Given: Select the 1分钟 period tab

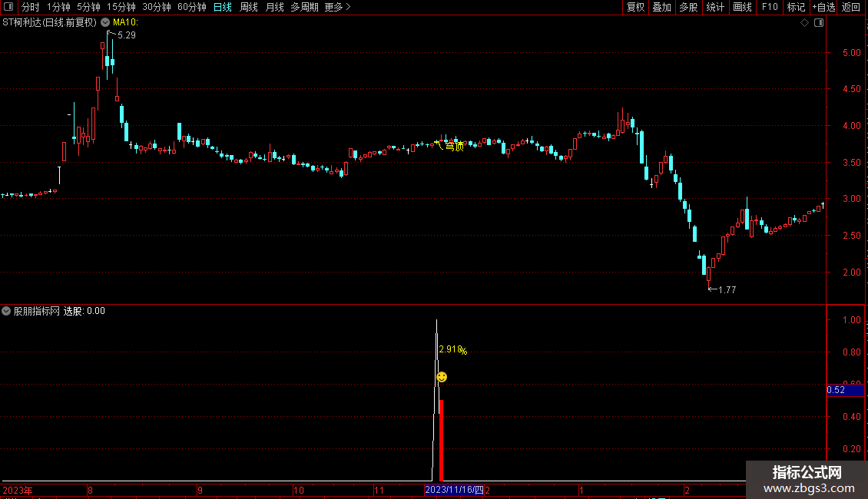Looking at the screenshot, I should click(58, 7).
